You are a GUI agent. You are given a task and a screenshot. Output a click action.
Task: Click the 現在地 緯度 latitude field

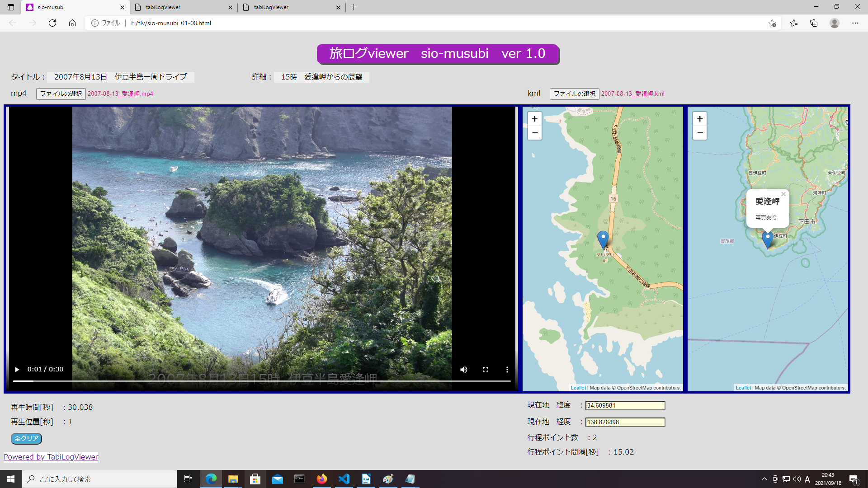pyautogui.click(x=625, y=405)
